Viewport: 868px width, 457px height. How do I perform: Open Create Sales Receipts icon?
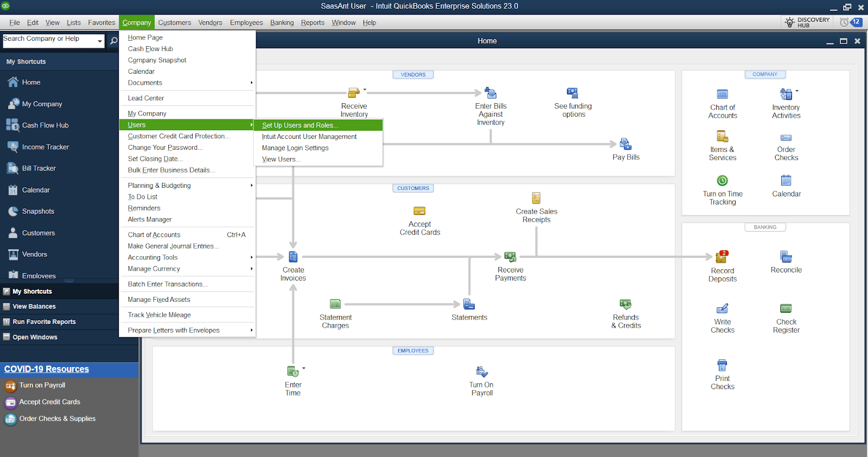[x=536, y=198]
